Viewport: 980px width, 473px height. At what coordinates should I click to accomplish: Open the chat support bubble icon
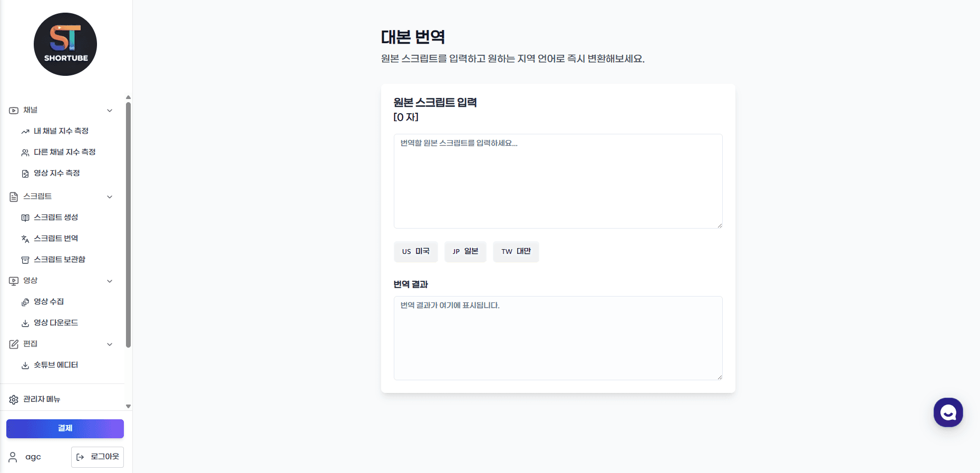[x=948, y=412]
